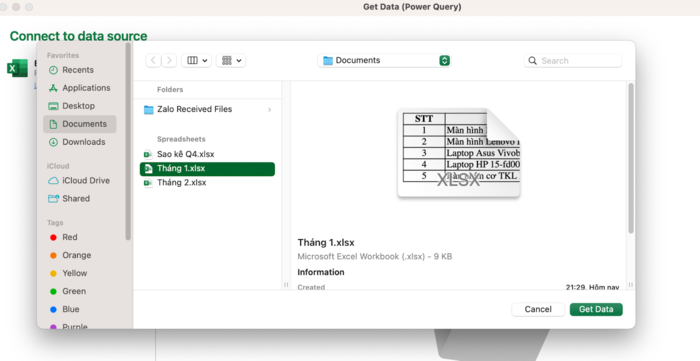Go forward with the forward arrow
700x361 pixels.
(x=169, y=60)
